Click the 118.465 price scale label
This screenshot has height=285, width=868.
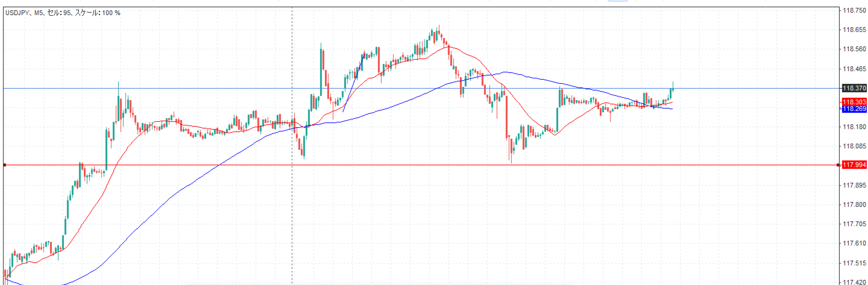click(854, 69)
